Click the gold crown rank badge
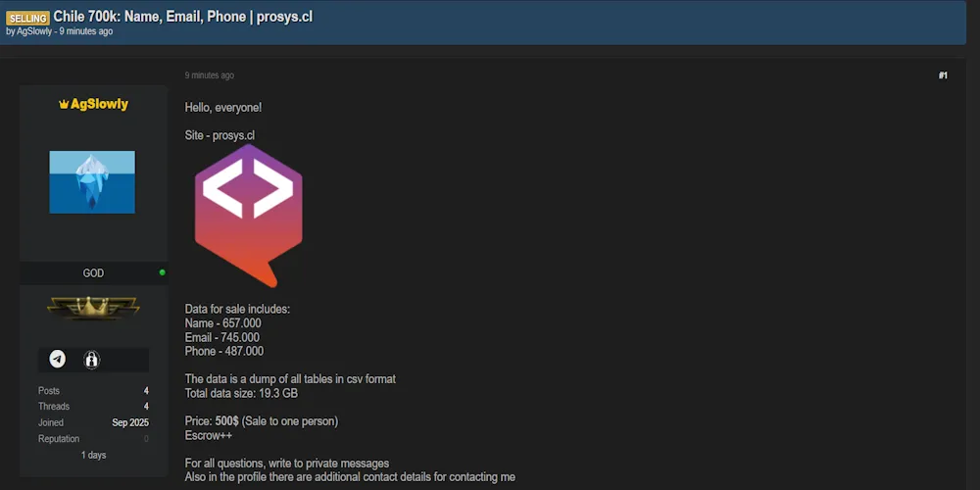The image size is (980, 490). 93,308
